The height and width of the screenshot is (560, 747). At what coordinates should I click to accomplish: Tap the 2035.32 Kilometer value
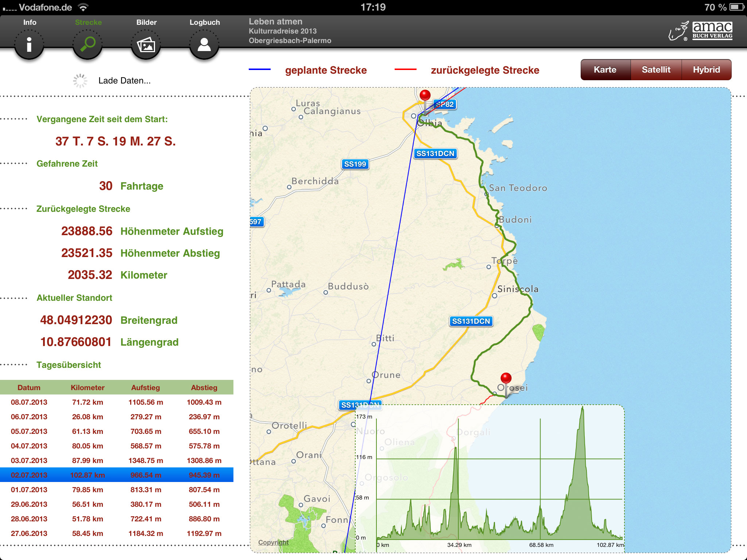pos(90,275)
